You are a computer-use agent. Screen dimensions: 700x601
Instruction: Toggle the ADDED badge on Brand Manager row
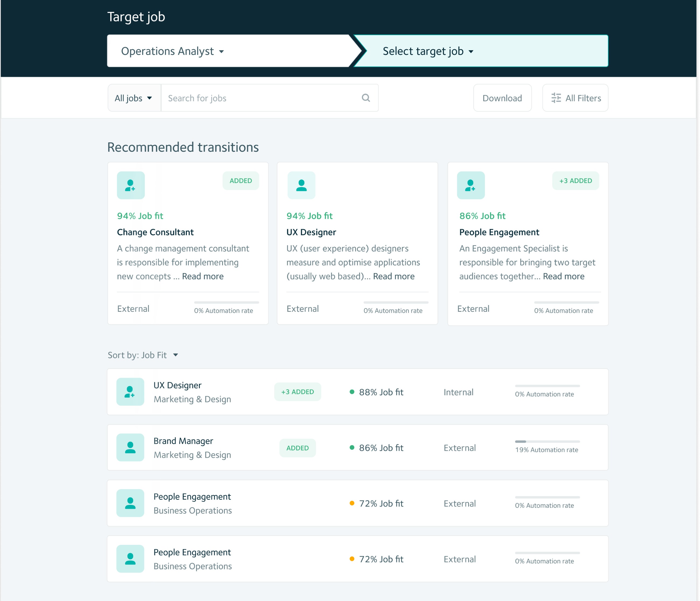point(297,448)
